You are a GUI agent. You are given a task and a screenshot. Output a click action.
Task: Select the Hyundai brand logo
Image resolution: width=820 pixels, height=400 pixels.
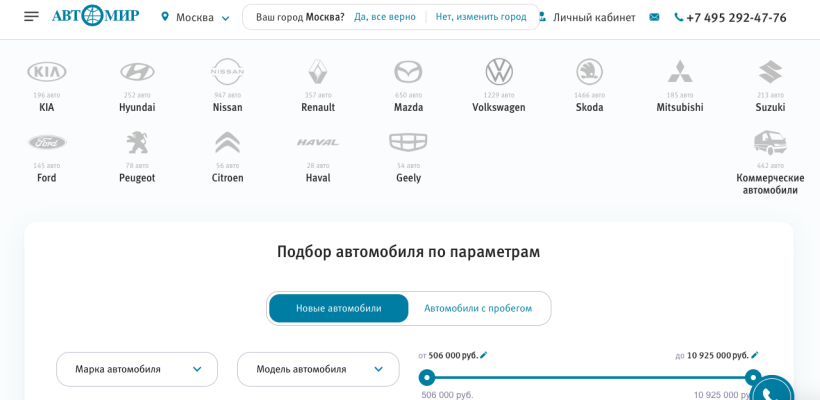[137, 72]
